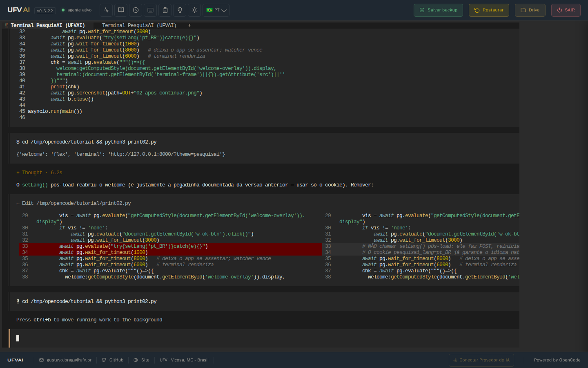588x368 pixels.
Task: Click 'Press ctrl+b to move running work' hint
Action: [89, 320]
